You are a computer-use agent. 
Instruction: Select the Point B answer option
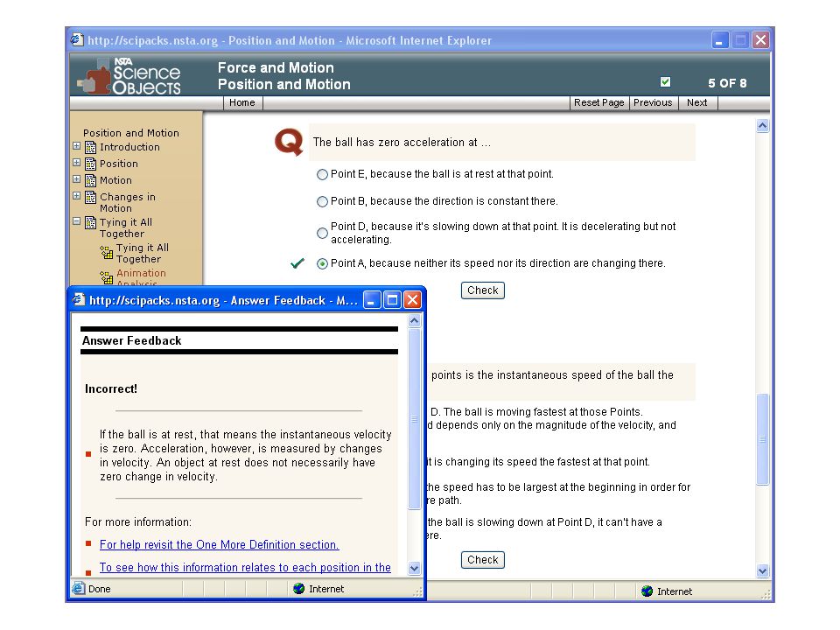pos(322,201)
